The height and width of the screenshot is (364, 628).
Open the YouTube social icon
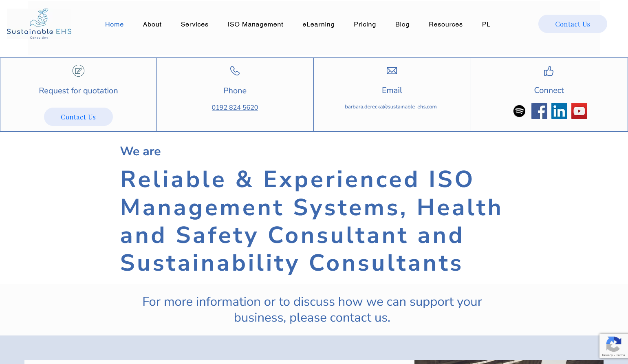(579, 111)
